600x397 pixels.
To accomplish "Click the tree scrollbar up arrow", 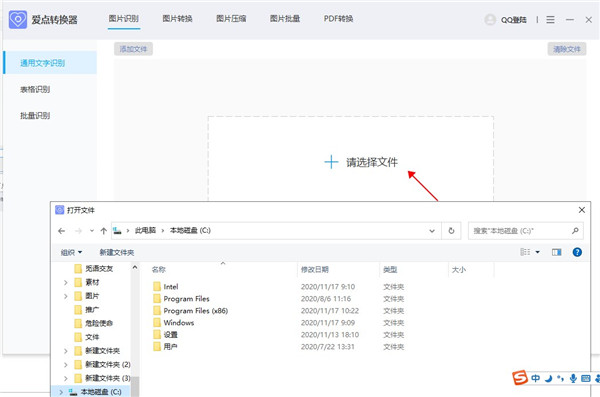I will tap(135, 268).
